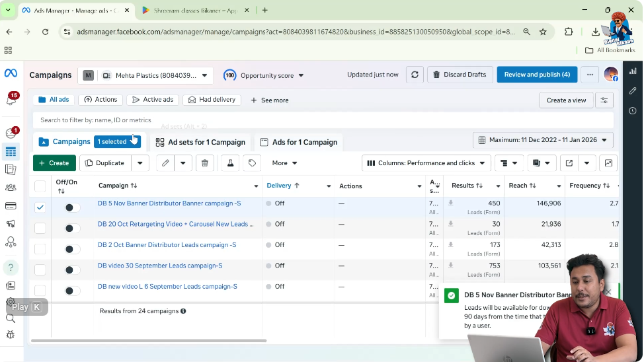Open notifications bell with 15 badge
This screenshot has width=644, height=362.
(11, 99)
